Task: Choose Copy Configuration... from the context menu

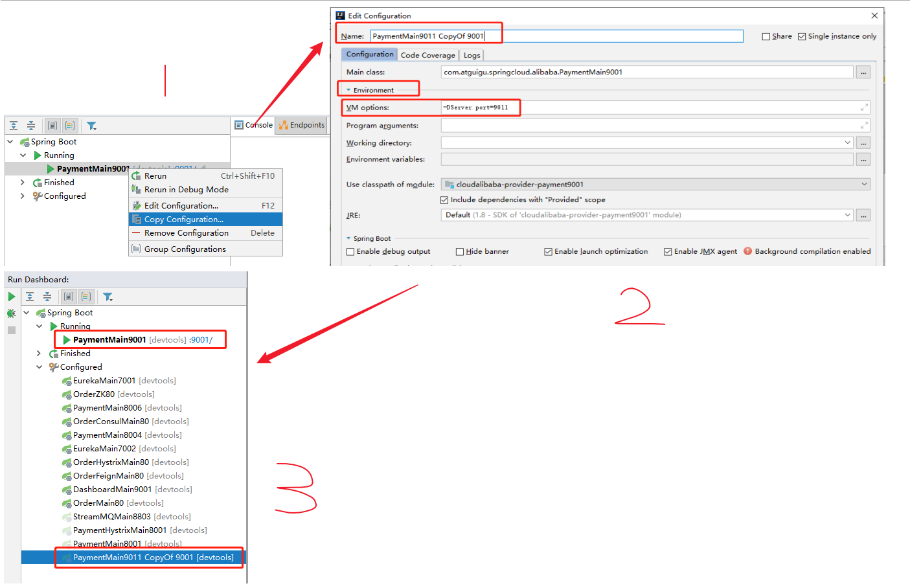Action: click(x=183, y=220)
